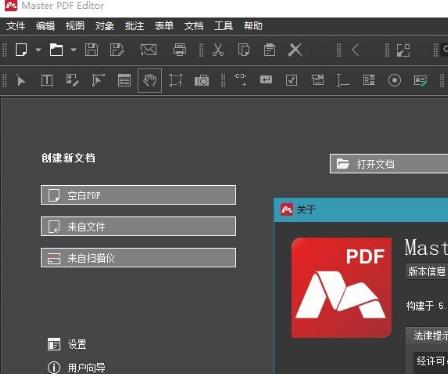Image resolution: width=448 pixels, height=374 pixels.
Task: Click the 来自扫描仪 button
Action: (138, 258)
